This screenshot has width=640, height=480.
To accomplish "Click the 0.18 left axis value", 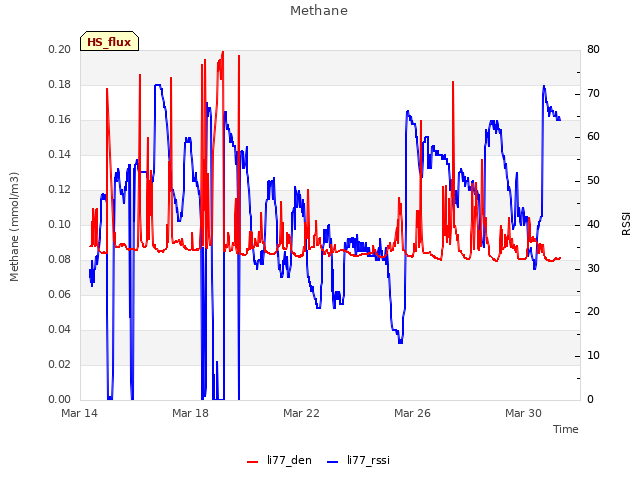I will click(x=59, y=84).
